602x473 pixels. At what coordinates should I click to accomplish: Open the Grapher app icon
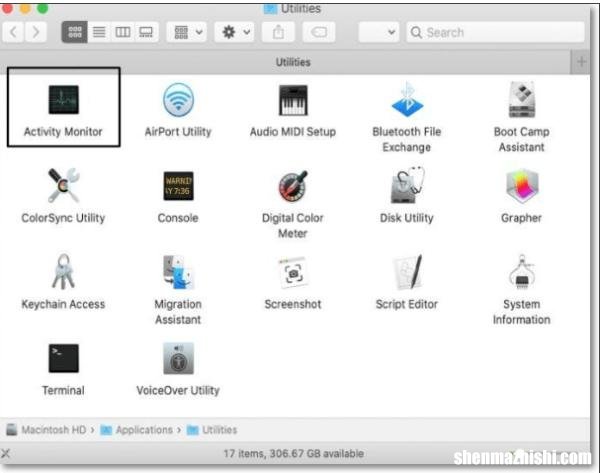(521, 186)
